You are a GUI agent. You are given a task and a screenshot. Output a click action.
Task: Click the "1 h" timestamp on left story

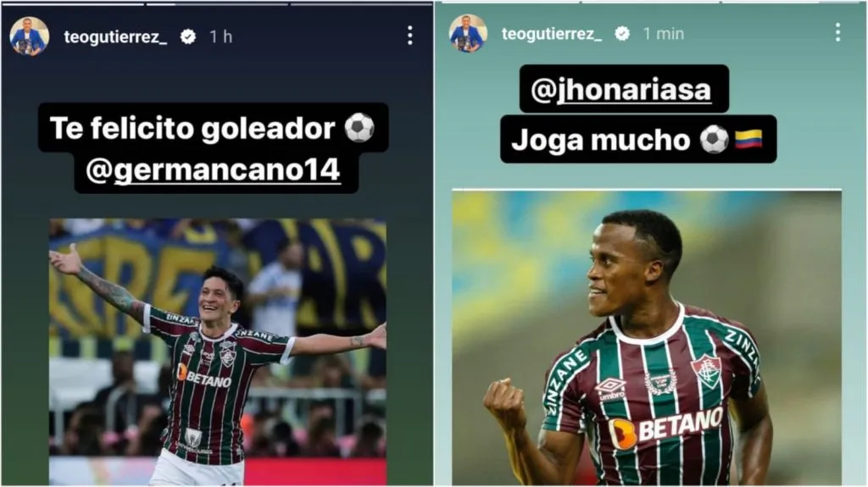221,37
